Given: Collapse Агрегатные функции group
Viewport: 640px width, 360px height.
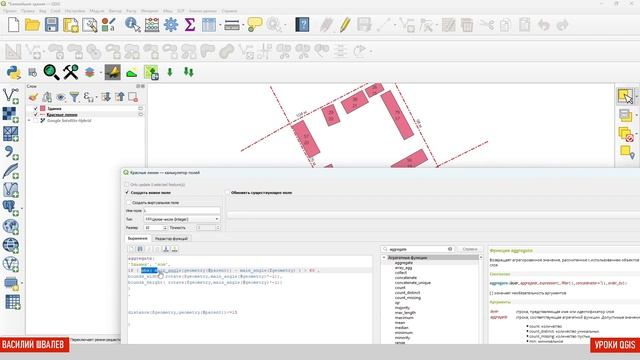Looking at the screenshot, I should click(x=384, y=258).
